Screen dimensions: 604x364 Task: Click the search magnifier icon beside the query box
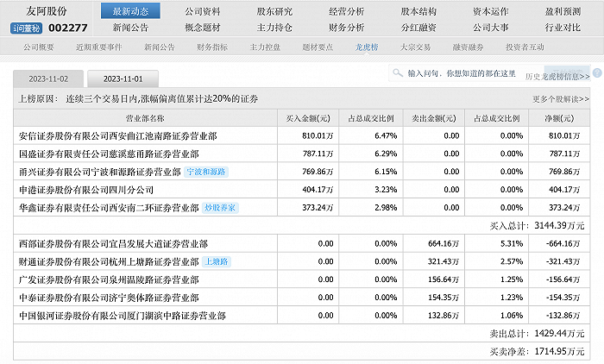(398, 75)
